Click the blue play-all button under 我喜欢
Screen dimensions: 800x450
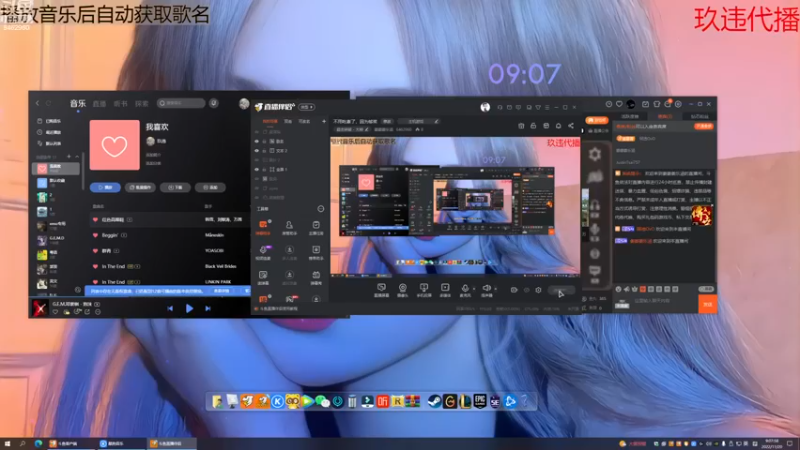[105, 187]
